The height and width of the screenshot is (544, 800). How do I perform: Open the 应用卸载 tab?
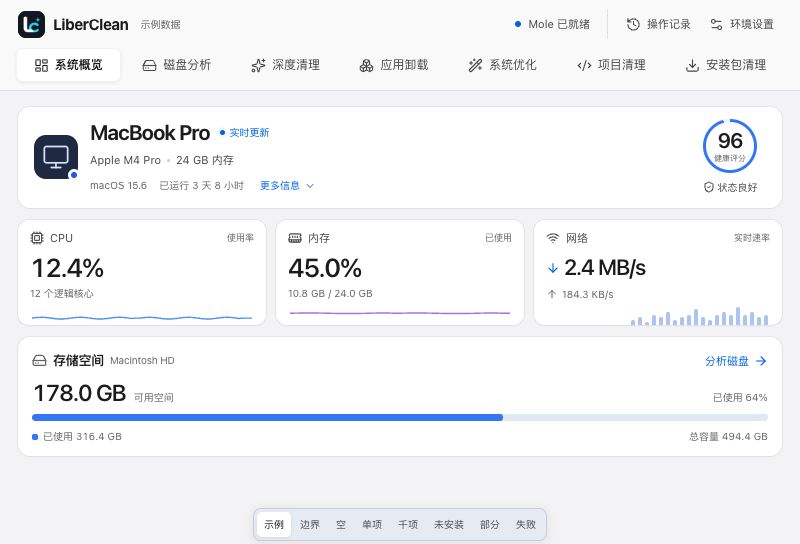click(394, 65)
